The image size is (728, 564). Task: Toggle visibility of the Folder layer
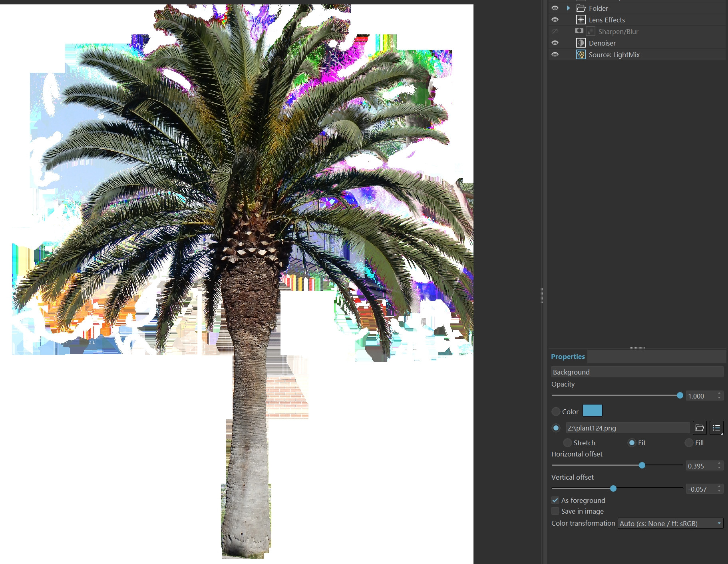pyautogui.click(x=555, y=8)
